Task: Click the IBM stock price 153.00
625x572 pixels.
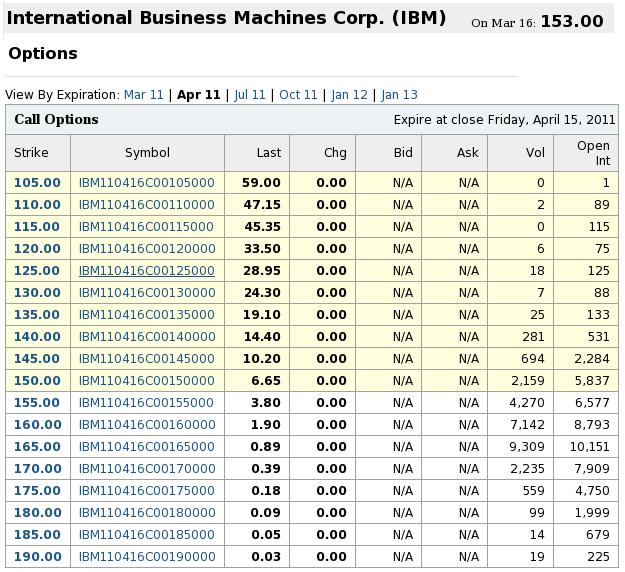Action: coord(572,21)
